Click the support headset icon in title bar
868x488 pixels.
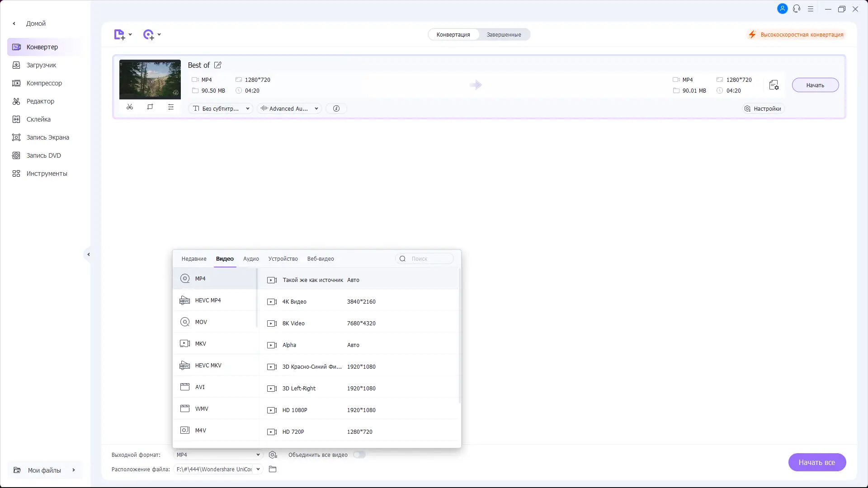coord(797,9)
